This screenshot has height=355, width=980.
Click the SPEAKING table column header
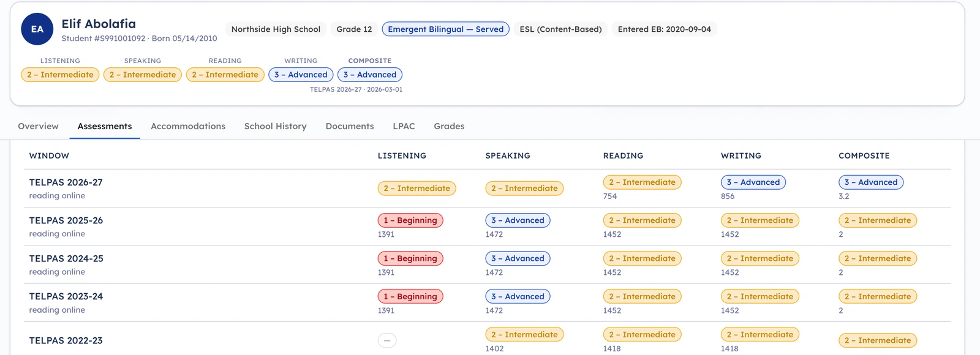[508, 155]
